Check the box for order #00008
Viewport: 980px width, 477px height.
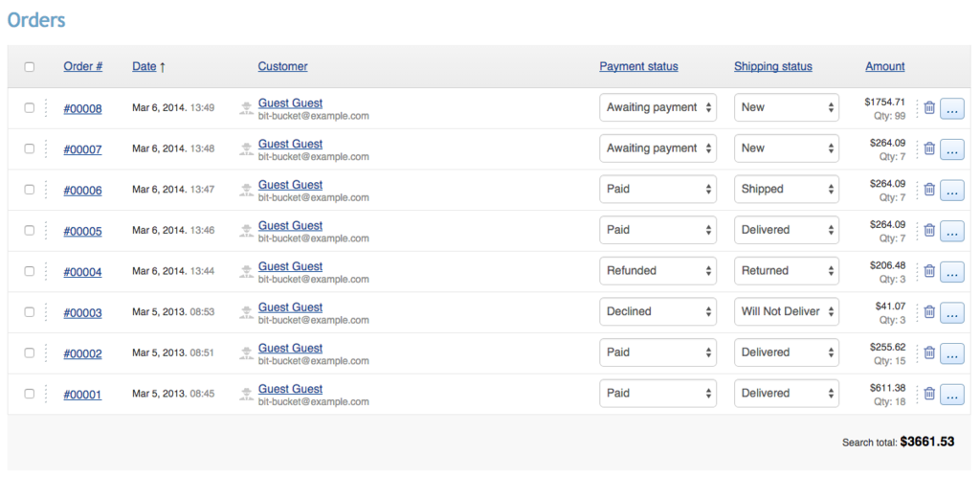[30, 108]
